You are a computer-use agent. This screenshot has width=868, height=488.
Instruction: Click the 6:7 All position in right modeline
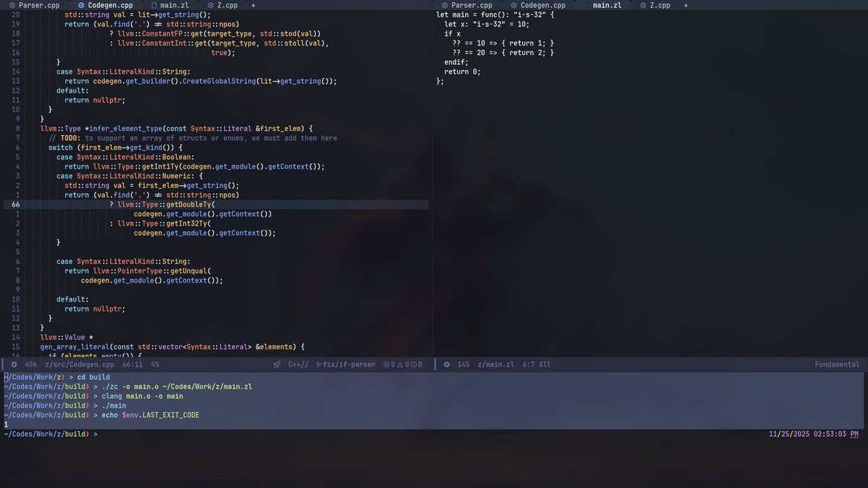pyautogui.click(x=536, y=364)
